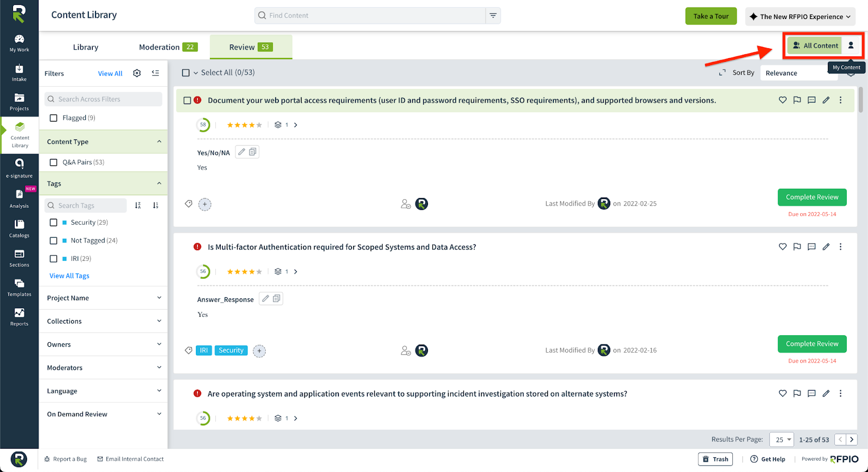
Task: Open Reports in sidebar
Action: [x=19, y=317]
